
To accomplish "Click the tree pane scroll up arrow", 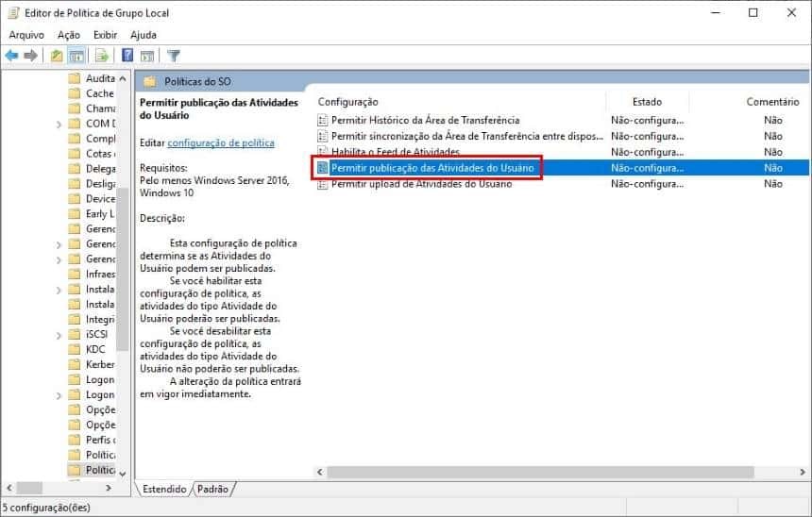I will [123, 78].
